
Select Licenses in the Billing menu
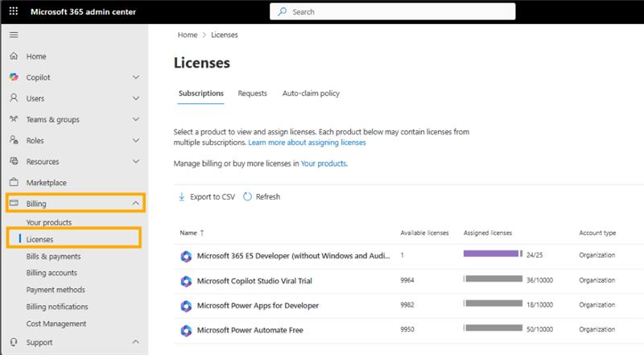[39, 239]
